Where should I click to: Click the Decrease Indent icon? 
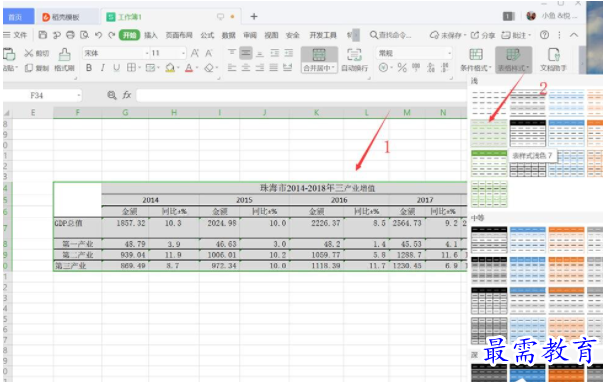point(274,52)
